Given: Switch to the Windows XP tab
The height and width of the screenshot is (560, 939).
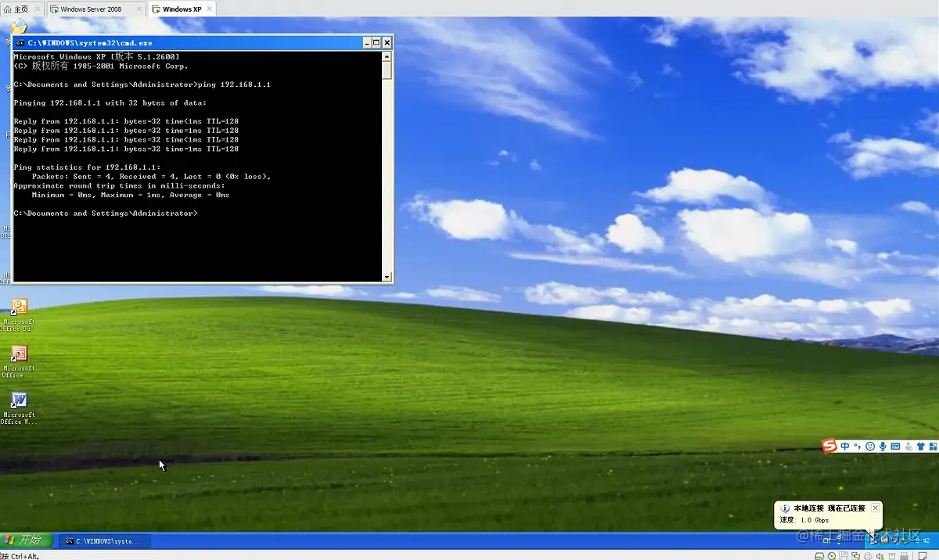Looking at the screenshot, I should pos(182,9).
